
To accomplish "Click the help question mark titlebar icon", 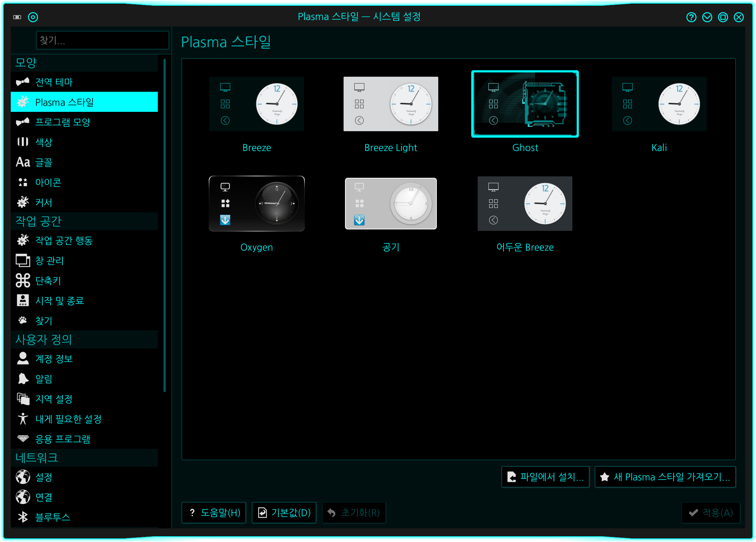I will [691, 17].
